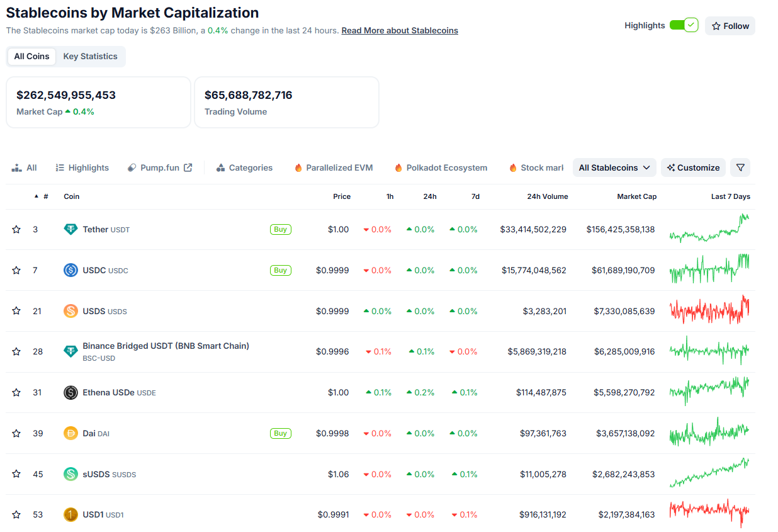Click the Tether coin logo icon
778x532 pixels.
[x=71, y=229]
